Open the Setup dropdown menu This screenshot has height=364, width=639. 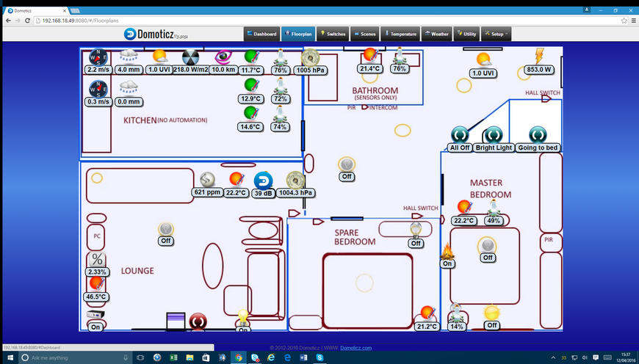[x=497, y=34]
